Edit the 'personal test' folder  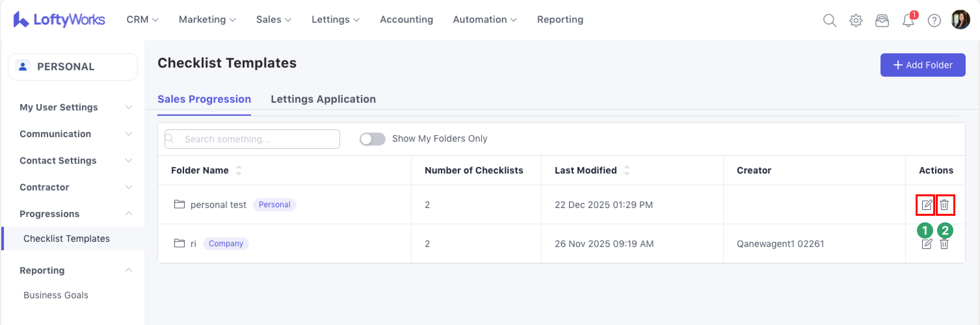[x=926, y=205]
